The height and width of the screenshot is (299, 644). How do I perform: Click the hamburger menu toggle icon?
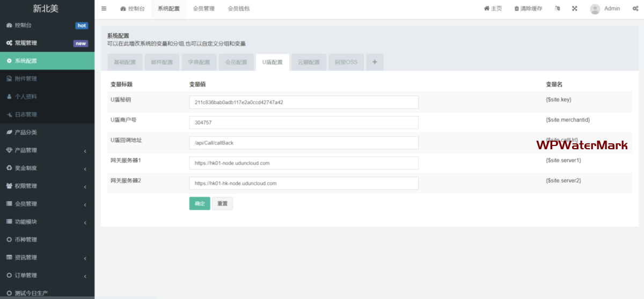click(104, 9)
